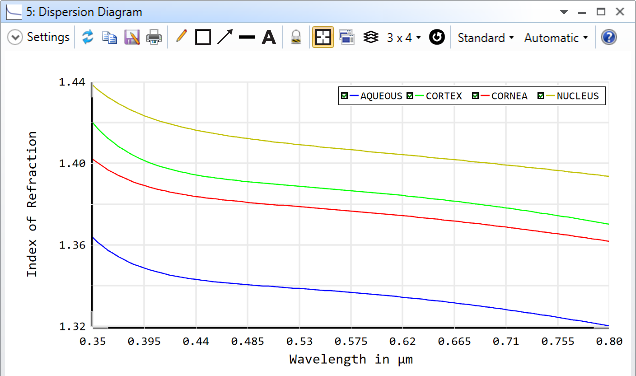This screenshot has height=376, width=636.
Task: Uncheck the NUCLEUS legend checkbox
Action: click(x=541, y=96)
